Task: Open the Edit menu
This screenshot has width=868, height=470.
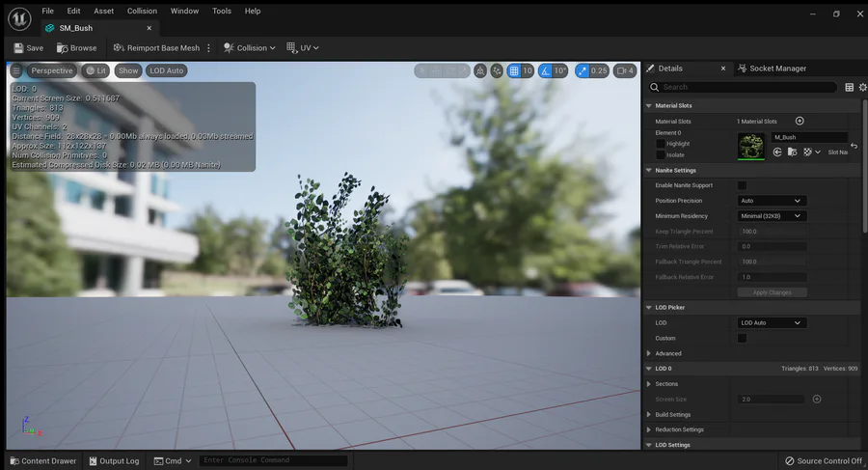Action: tap(73, 11)
